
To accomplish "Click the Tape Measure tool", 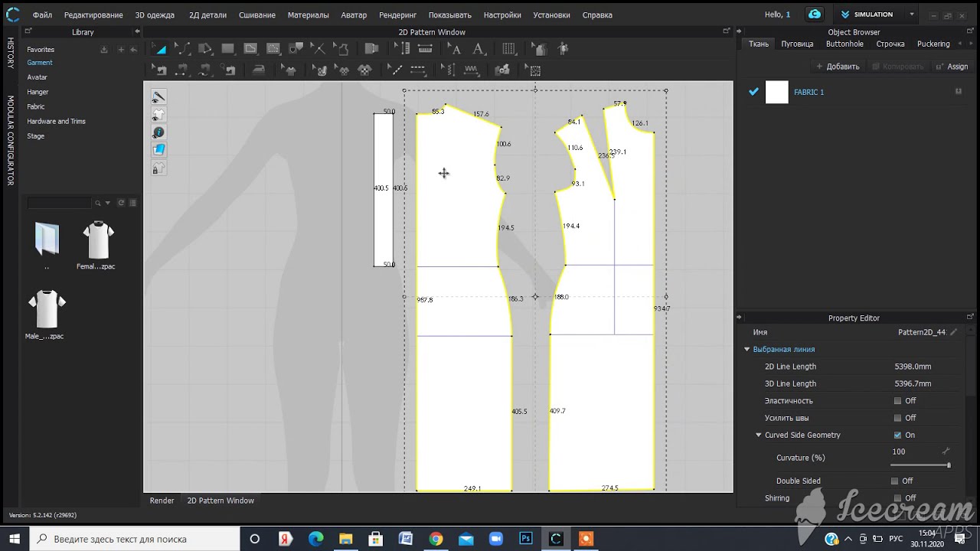I will 425,48.
